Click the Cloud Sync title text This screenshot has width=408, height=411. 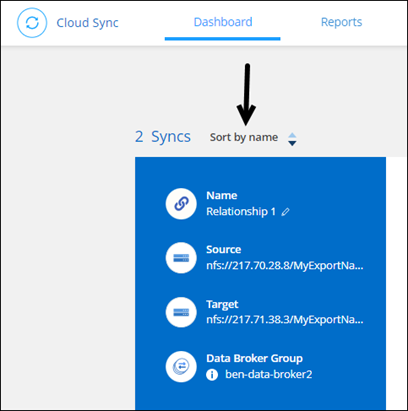(x=87, y=23)
